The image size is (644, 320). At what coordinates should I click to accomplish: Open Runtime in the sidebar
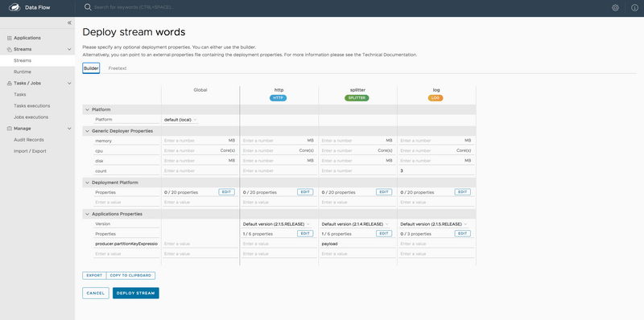click(x=23, y=72)
